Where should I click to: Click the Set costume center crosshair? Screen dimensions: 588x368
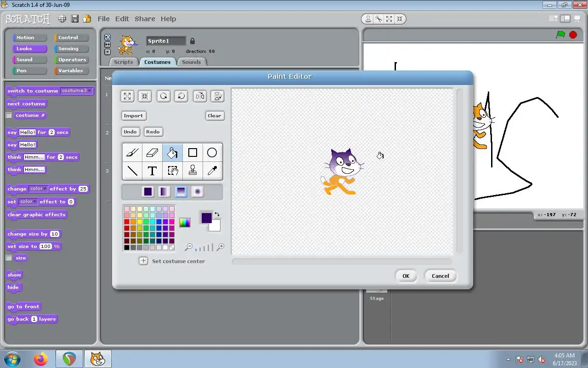coord(143,261)
